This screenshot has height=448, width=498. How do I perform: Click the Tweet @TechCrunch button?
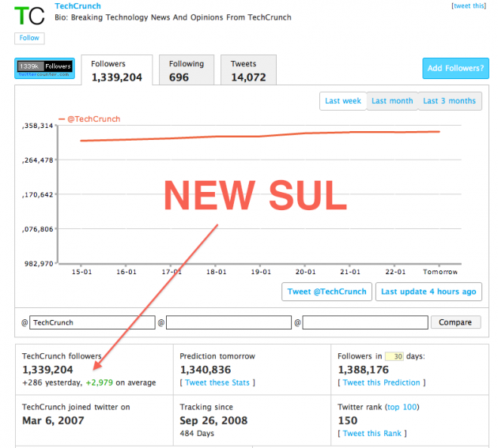click(x=326, y=292)
